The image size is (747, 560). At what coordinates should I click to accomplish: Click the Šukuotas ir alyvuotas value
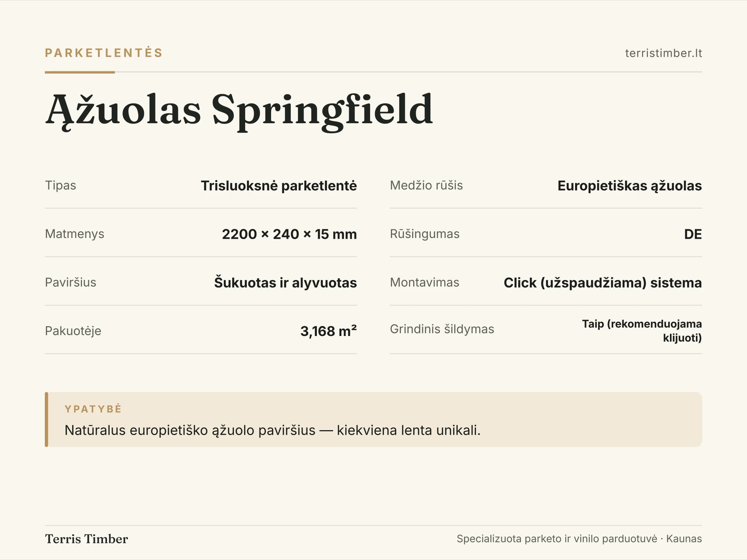pos(285,283)
